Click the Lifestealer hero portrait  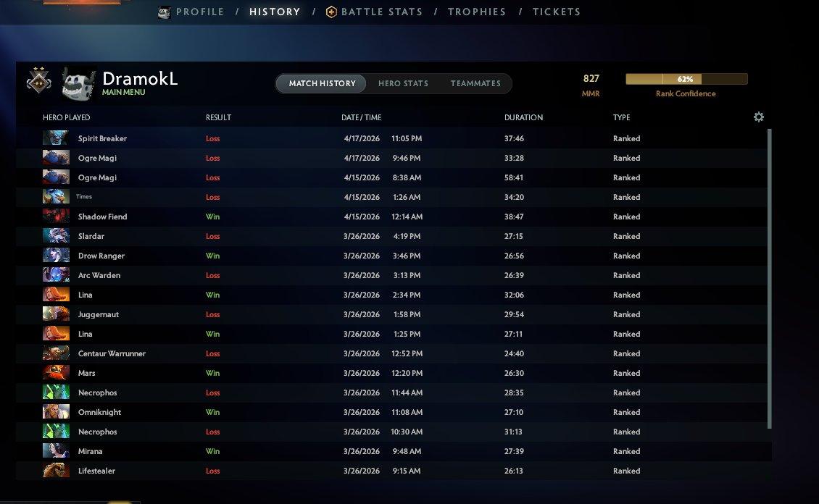point(56,471)
